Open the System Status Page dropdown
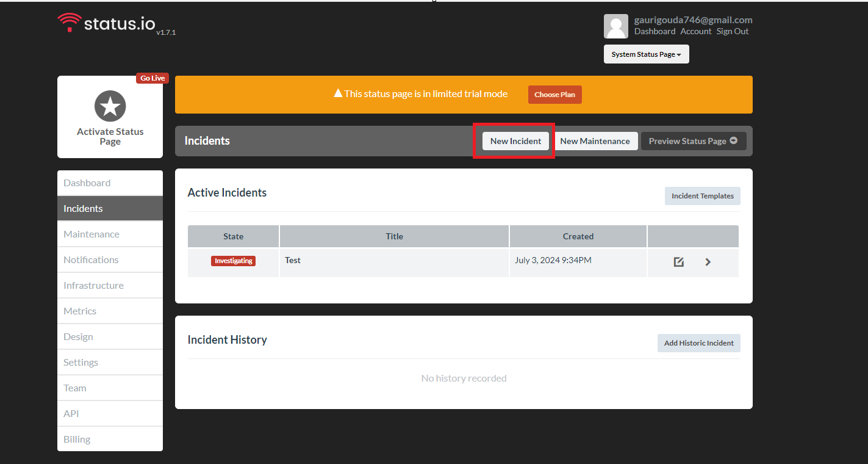868x464 pixels. click(x=646, y=54)
